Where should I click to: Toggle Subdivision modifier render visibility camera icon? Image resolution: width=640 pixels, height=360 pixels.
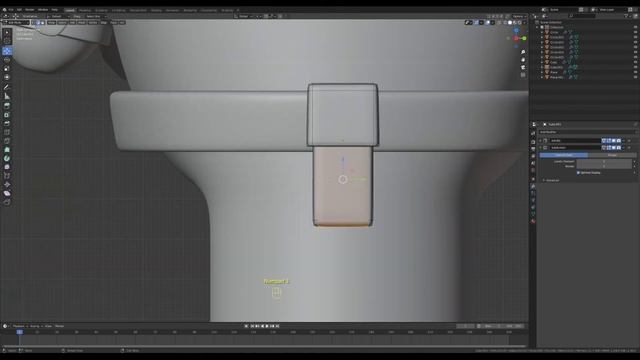(x=619, y=148)
